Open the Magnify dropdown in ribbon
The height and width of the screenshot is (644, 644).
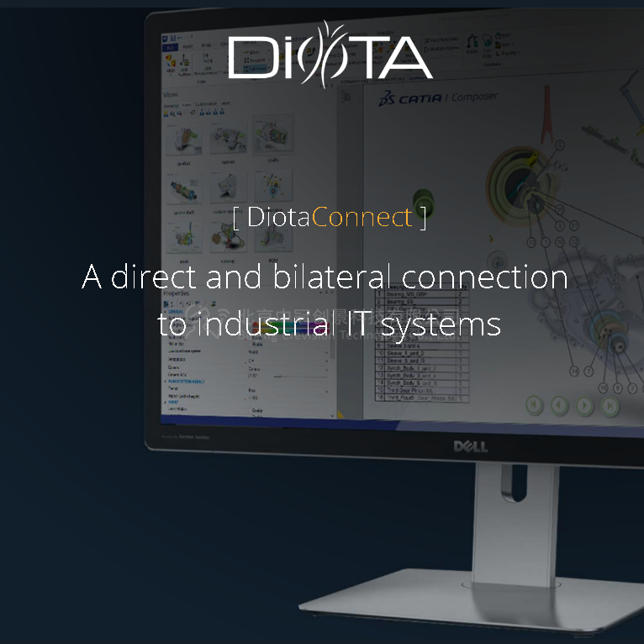tap(507, 53)
